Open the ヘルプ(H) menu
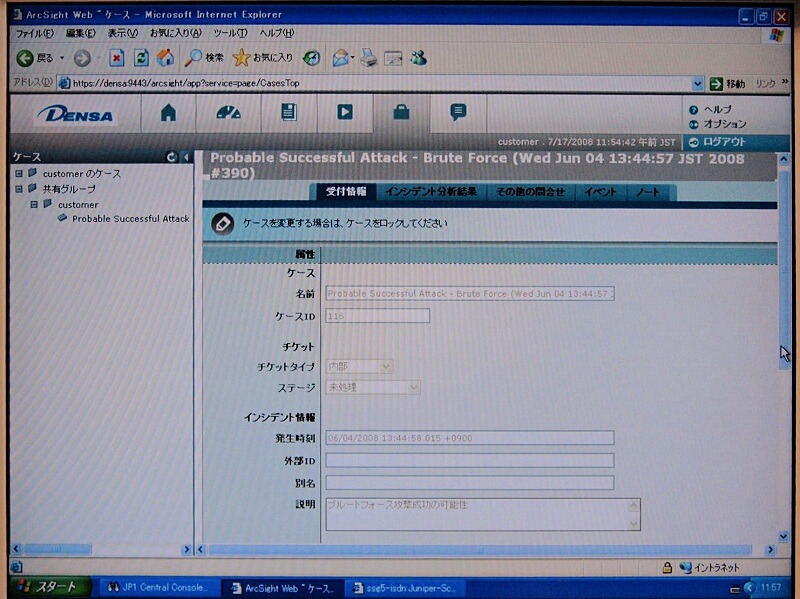Image resolution: width=800 pixels, height=599 pixels. coord(277,33)
